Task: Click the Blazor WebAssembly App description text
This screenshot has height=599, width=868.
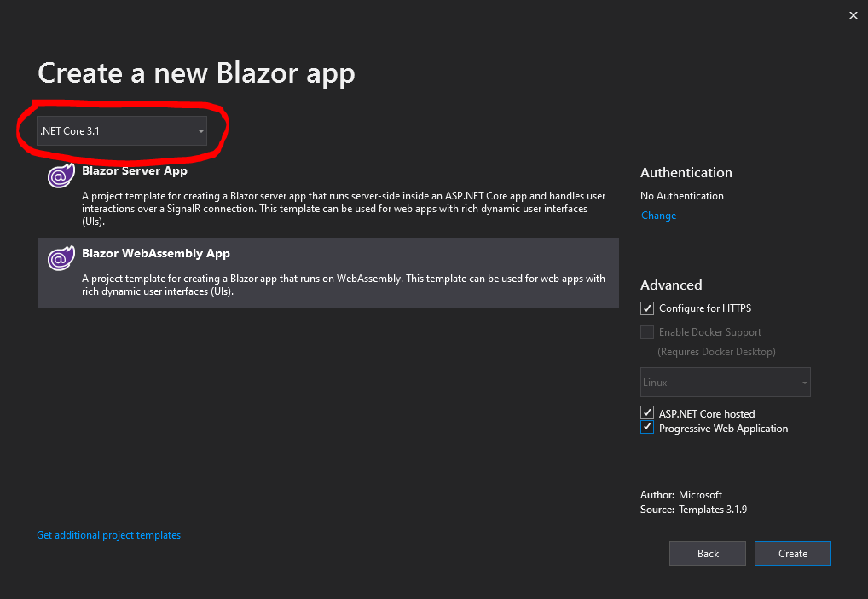Action: (x=344, y=285)
